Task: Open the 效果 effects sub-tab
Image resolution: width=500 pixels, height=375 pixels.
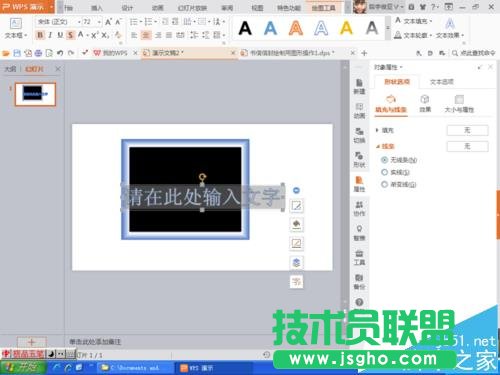Action: pyautogui.click(x=425, y=103)
